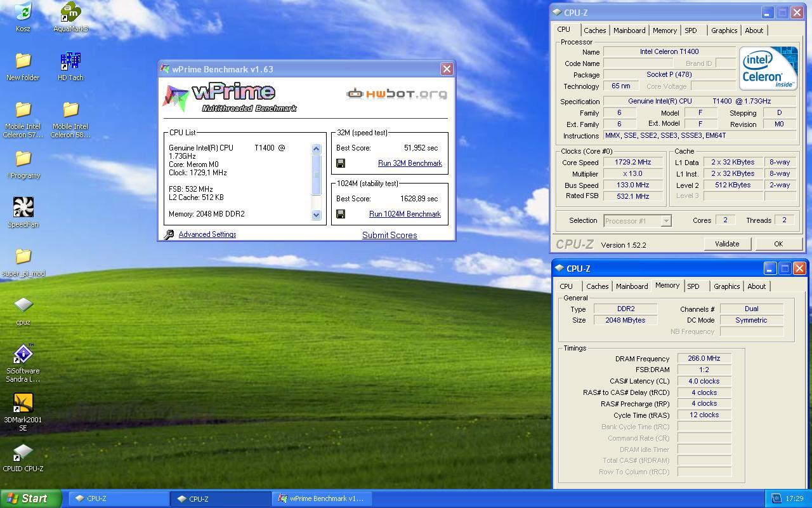Viewport: 812px width, 508px height.
Task: Click the memory Size 2048 MBytes value
Action: click(x=625, y=320)
